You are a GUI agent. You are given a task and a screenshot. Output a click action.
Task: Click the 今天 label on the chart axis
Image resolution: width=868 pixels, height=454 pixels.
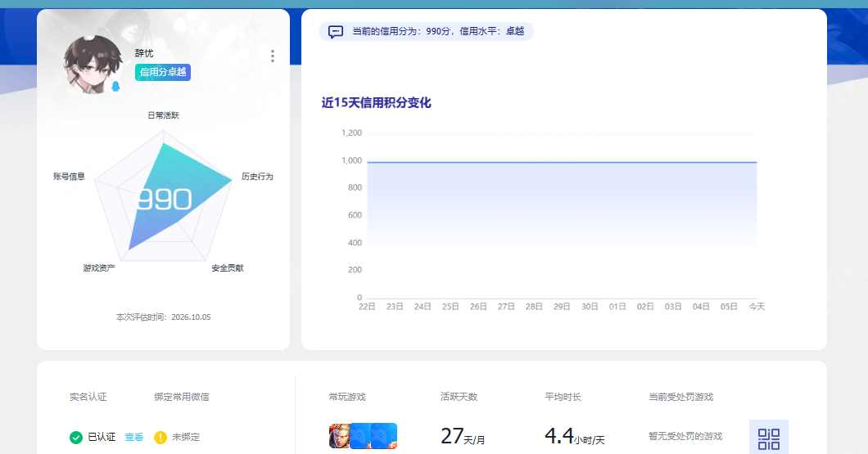757,307
